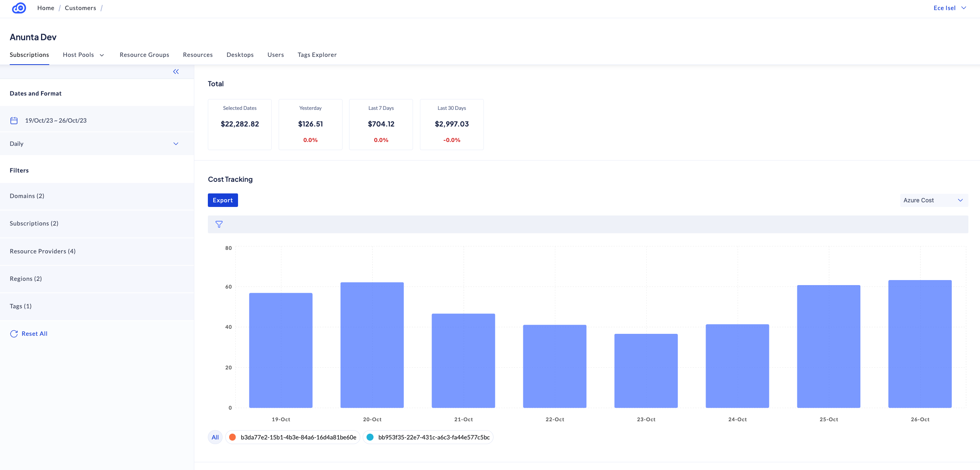Open the calendar date picker icon
The height and width of the screenshot is (470, 980).
click(x=14, y=121)
